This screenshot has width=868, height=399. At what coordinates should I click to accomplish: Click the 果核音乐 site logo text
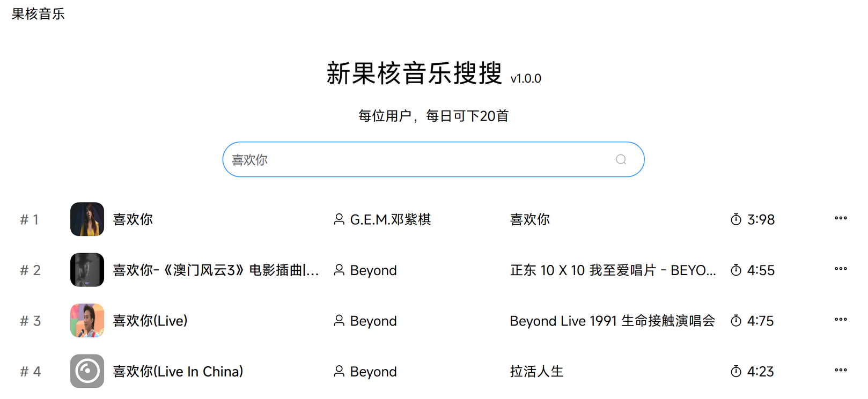[38, 14]
